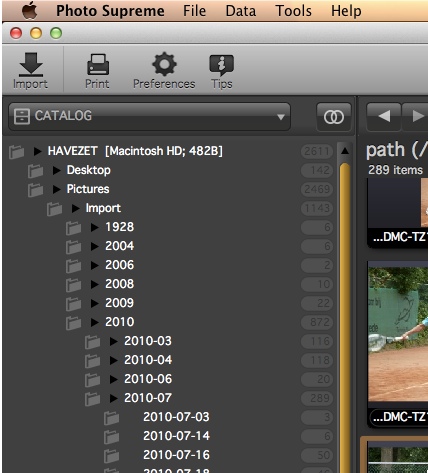Click the Desktop folder icon
Viewport: 428px width, 473px height.
pos(36,170)
